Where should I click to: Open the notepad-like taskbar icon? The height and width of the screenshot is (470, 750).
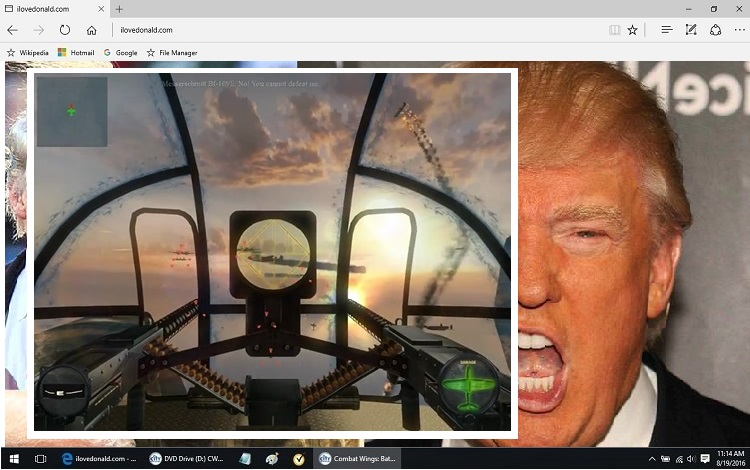click(245, 459)
